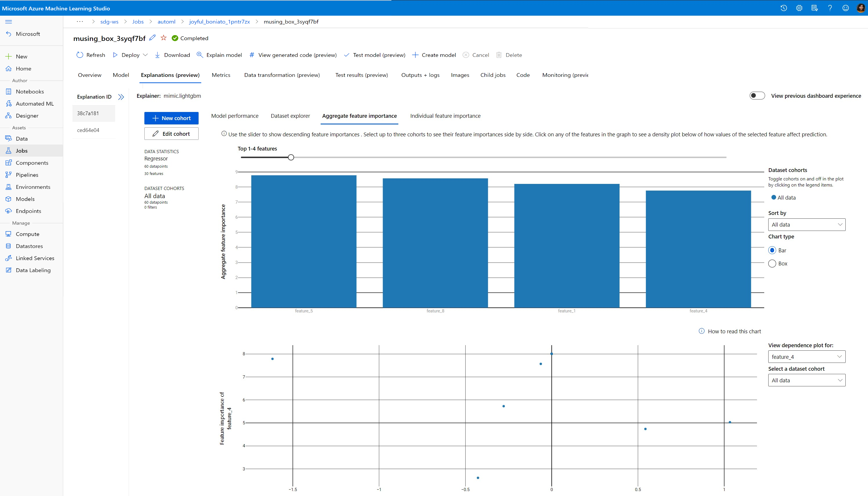Click the Top features slider handle

[x=291, y=158]
